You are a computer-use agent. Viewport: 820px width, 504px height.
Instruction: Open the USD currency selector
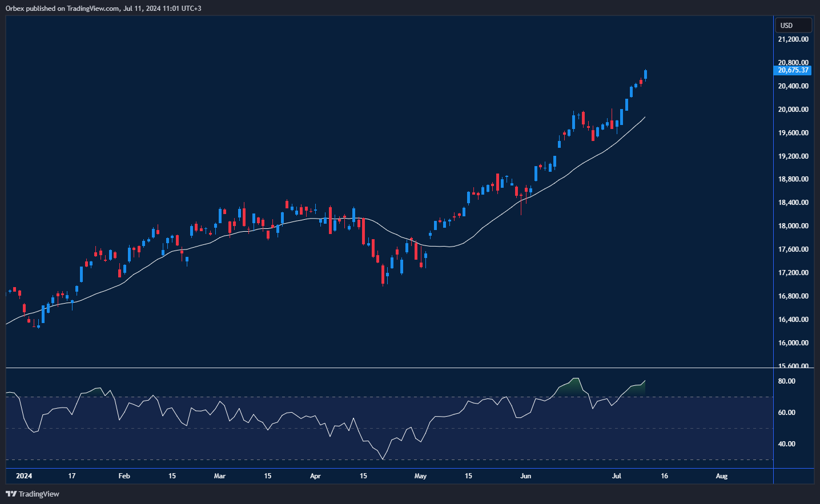pyautogui.click(x=793, y=25)
